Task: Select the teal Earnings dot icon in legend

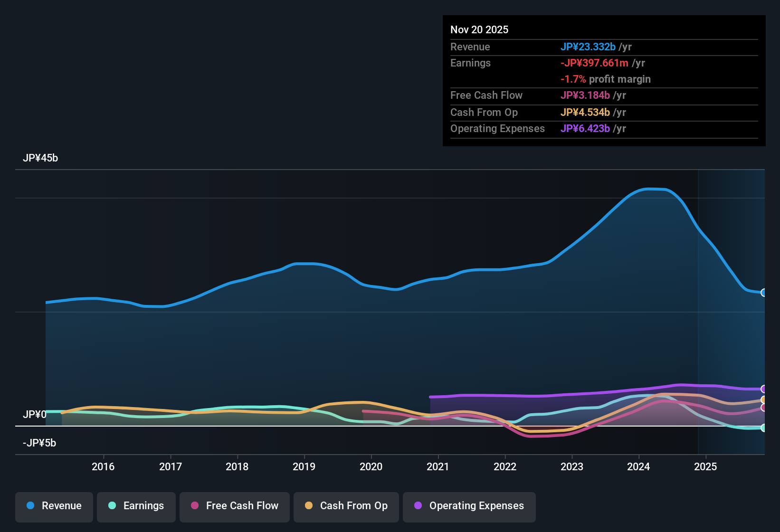Action: (112, 506)
